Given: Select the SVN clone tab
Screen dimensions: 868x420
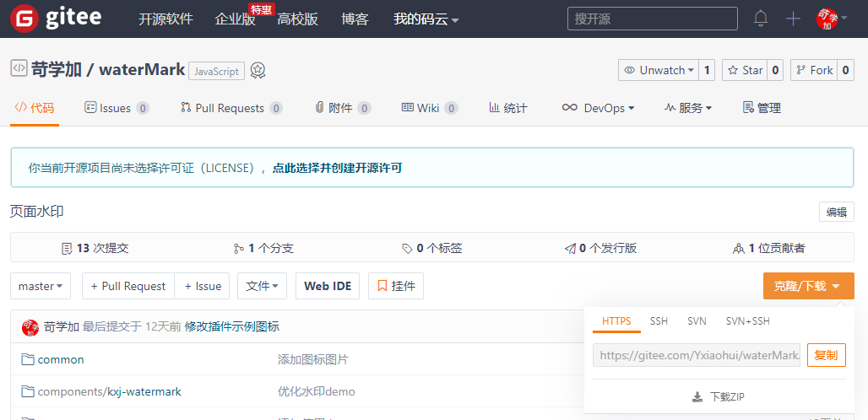Looking at the screenshot, I should 697,321.
